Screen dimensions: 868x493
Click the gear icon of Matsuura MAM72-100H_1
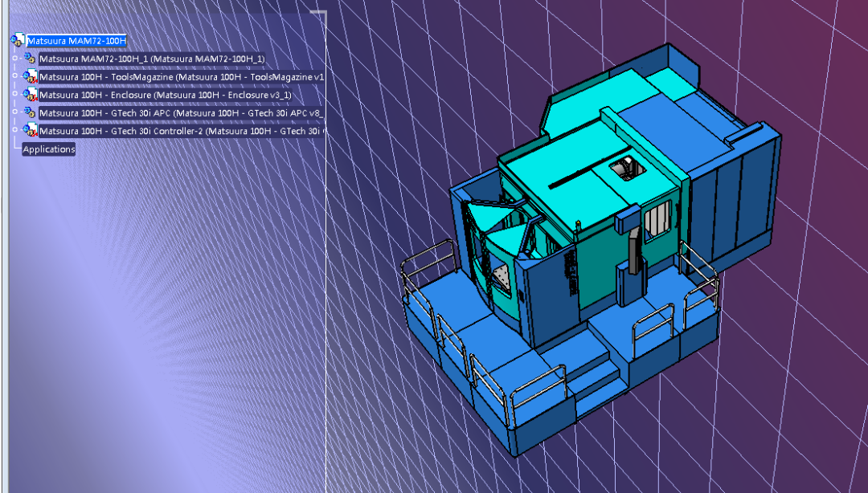[x=30, y=58]
